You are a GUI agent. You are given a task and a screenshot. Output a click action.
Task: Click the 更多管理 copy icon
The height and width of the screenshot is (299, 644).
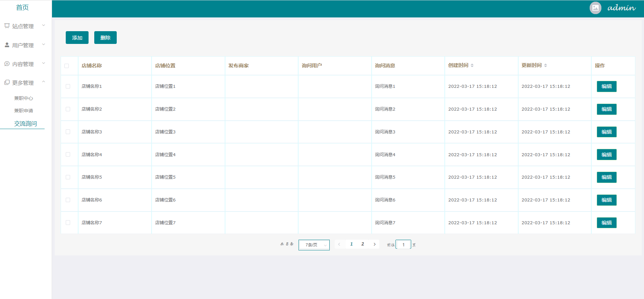tap(7, 82)
